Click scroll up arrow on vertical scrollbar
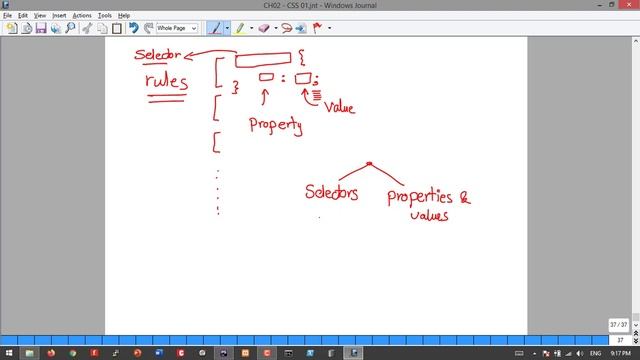The width and height of the screenshot is (640, 360). tap(636, 41)
